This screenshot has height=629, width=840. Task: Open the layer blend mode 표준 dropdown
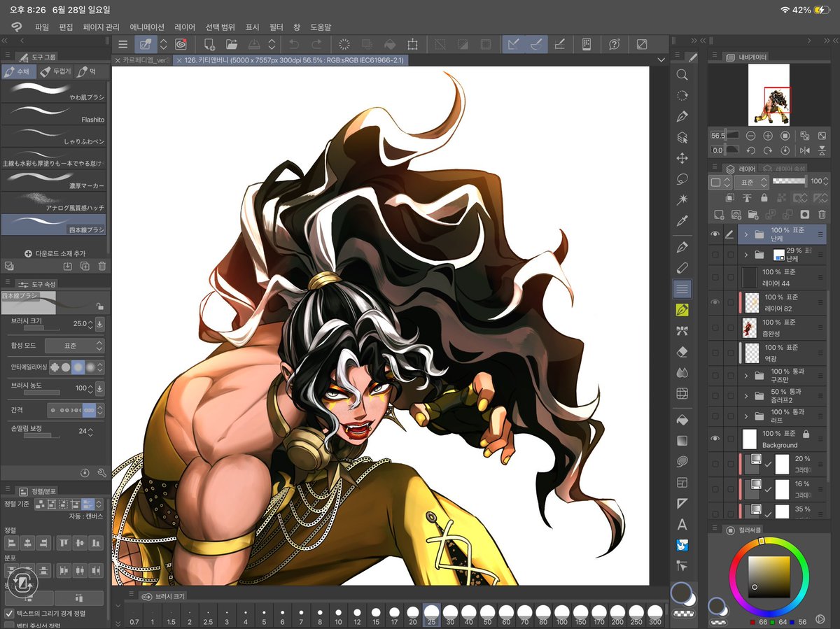[751, 182]
